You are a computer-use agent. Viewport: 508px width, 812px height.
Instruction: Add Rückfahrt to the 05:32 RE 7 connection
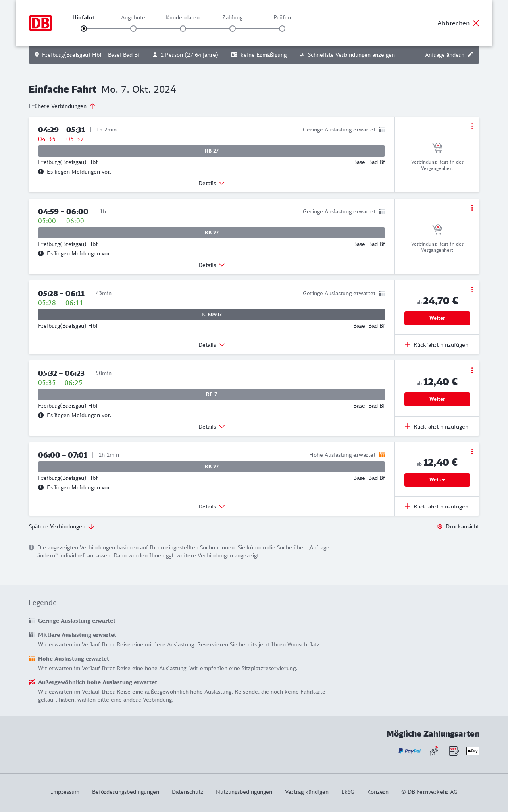[x=437, y=427]
